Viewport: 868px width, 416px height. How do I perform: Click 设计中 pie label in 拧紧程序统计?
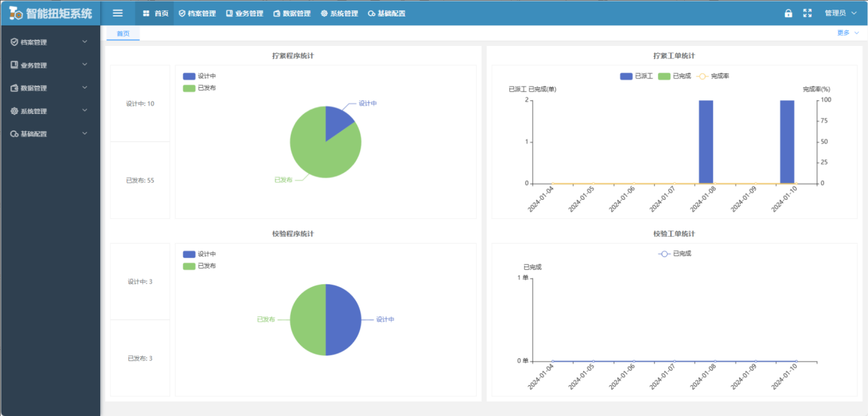368,103
